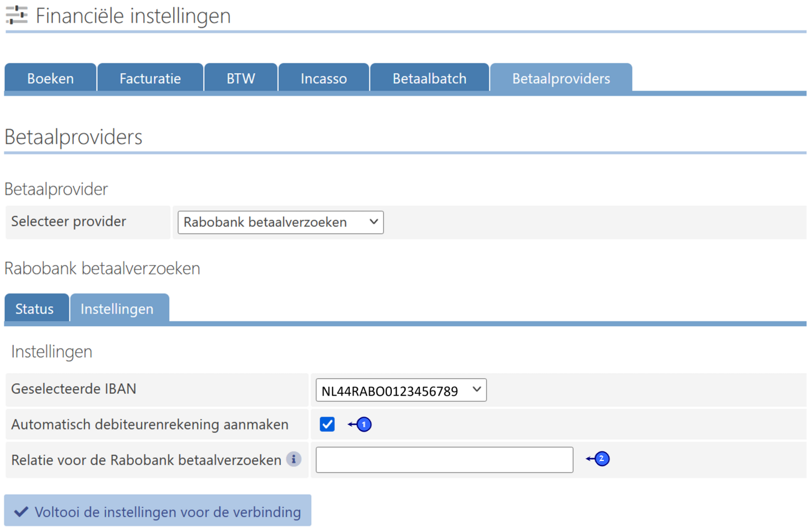Open the Betaalbatch tab

430,78
